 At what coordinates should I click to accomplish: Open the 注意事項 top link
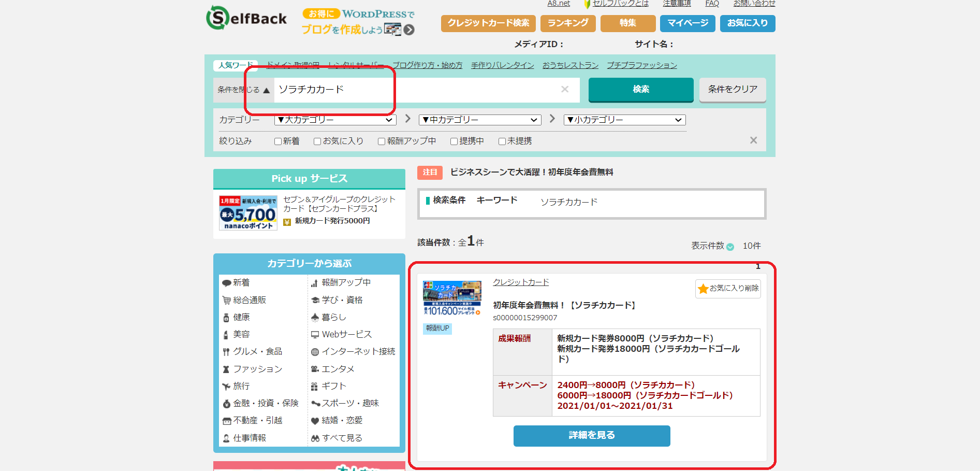(677, 4)
